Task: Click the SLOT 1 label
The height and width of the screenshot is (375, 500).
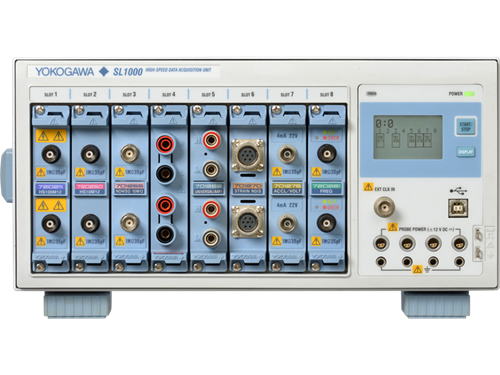Action: (x=51, y=95)
